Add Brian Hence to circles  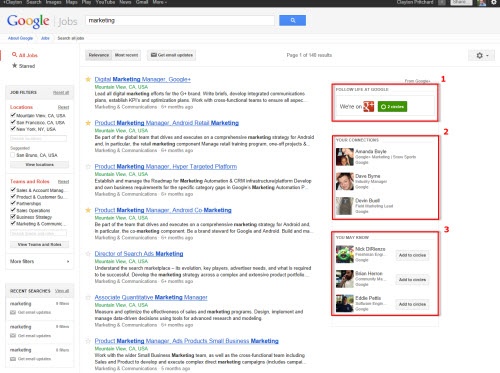tap(412, 280)
